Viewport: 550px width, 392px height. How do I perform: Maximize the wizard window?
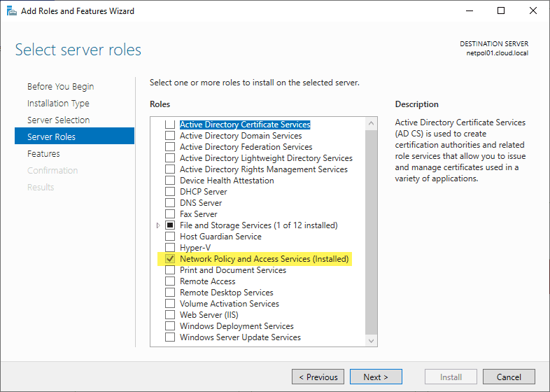click(501, 11)
